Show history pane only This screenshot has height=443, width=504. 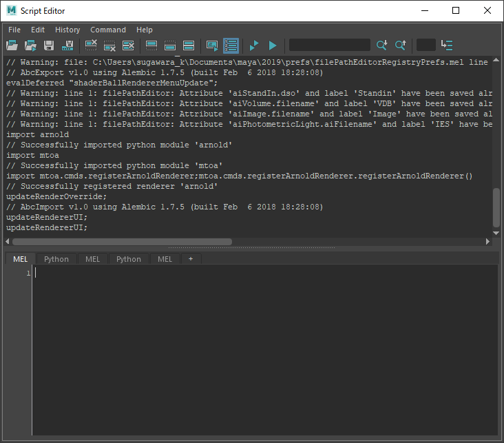point(151,45)
